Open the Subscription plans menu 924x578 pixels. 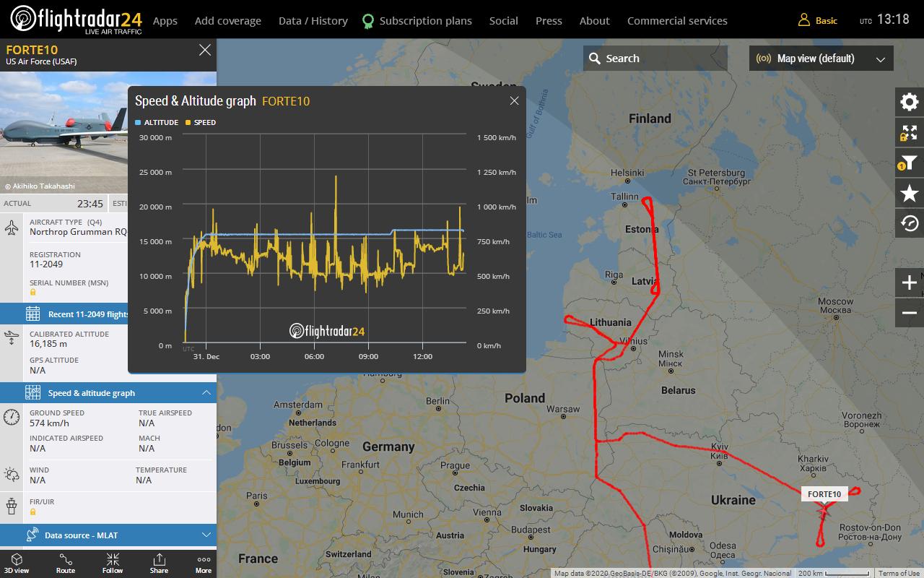click(417, 21)
